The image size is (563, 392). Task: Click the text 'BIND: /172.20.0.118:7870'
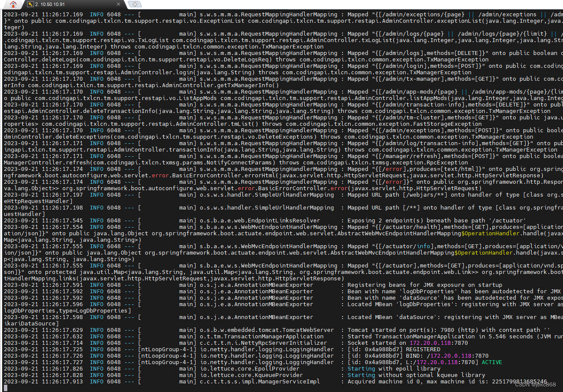click(447, 356)
